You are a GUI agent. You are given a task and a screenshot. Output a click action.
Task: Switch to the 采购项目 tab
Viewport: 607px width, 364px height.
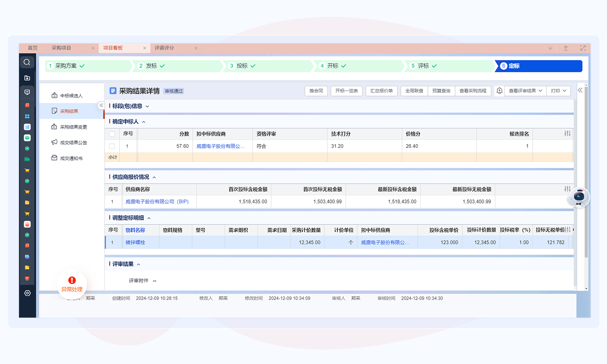(62, 48)
